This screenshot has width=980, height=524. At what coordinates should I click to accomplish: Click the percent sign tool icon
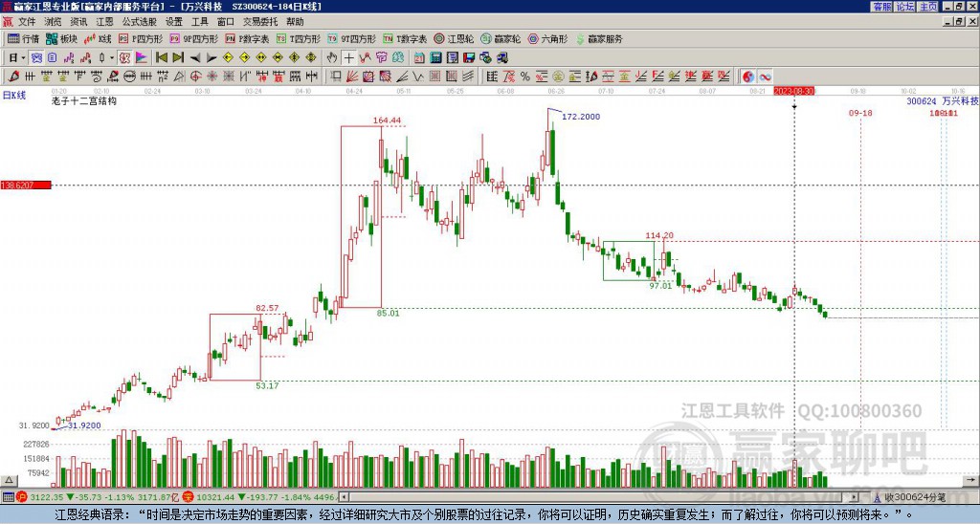point(525,76)
